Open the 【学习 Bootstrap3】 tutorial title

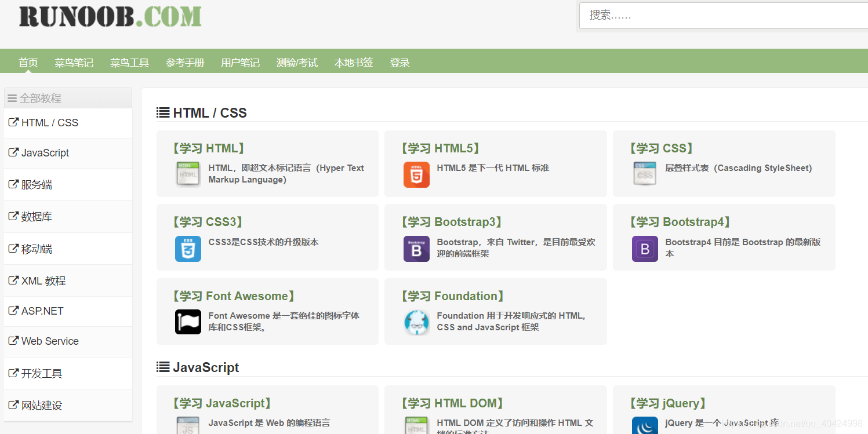point(451,222)
